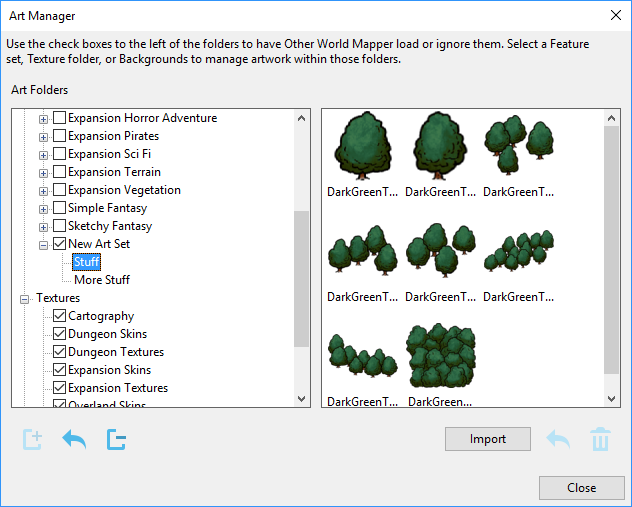Click the remove folder icon with minus sign
The height and width of the screenshot is (507, 632).
(116, 439)
